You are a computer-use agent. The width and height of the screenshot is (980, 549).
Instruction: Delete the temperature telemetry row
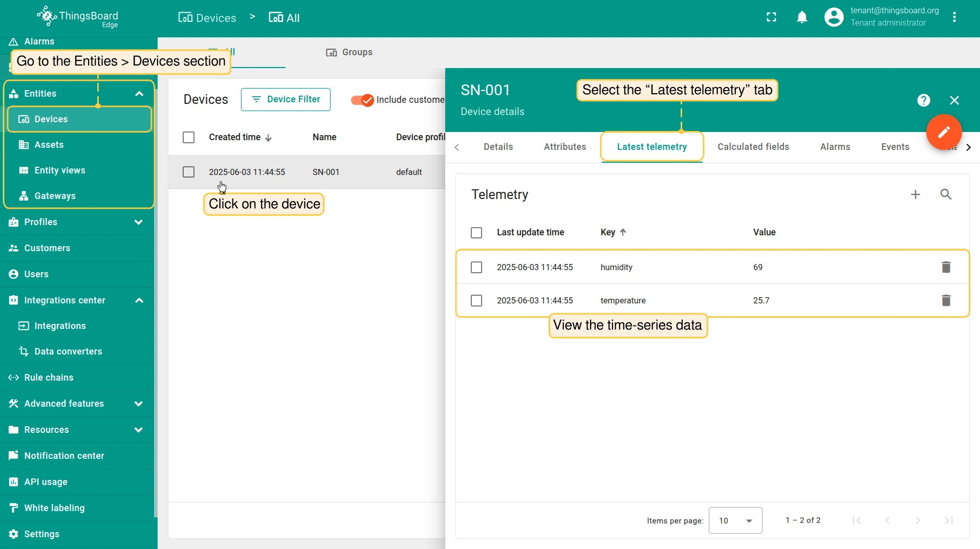click(946, 300)
